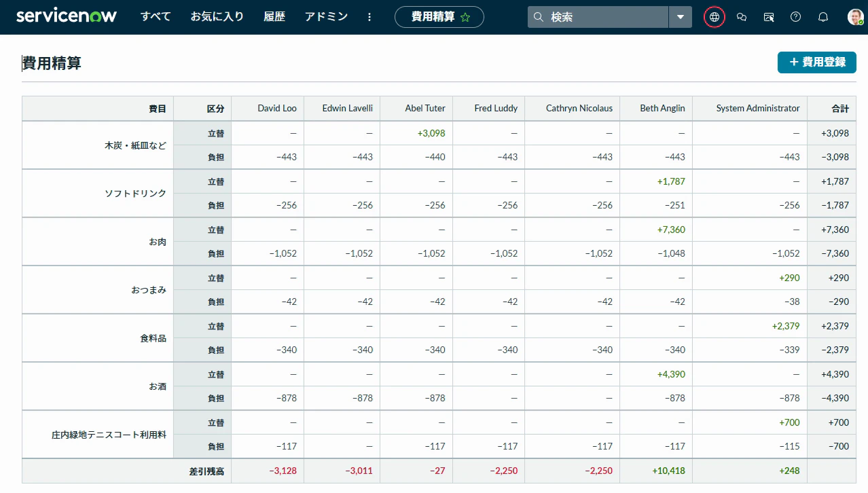Click the +700 value under System Administrator
Image resolution: width=868 pixels, height=493 pixels.
(789, 422)
